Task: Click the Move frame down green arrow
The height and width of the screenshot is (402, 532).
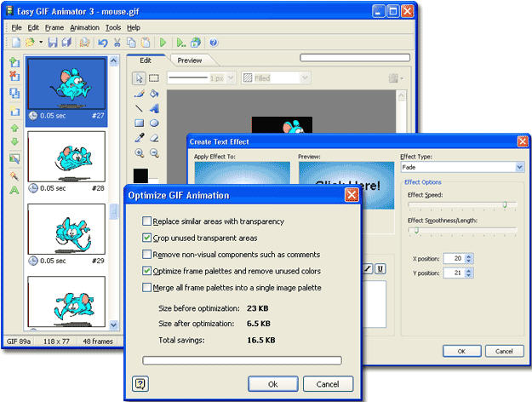Action: [14, 141]
